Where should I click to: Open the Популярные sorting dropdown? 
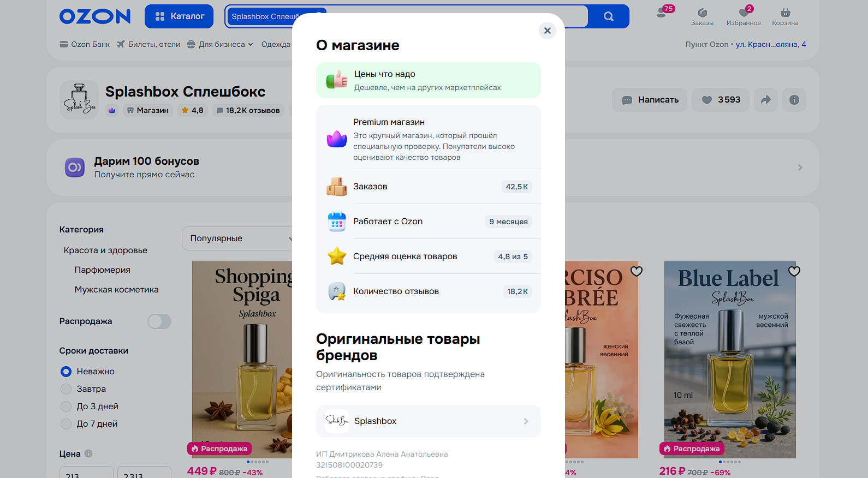pos(237,238)
